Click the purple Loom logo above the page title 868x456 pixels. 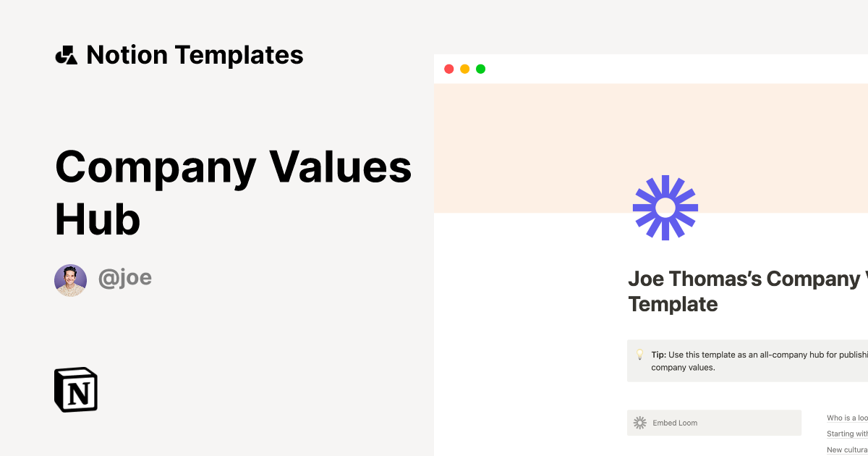pos(665,208)
